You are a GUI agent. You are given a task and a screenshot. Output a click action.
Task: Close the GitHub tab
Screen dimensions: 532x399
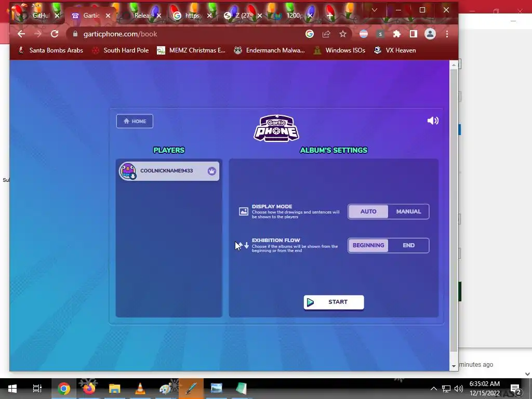point(57,16)
